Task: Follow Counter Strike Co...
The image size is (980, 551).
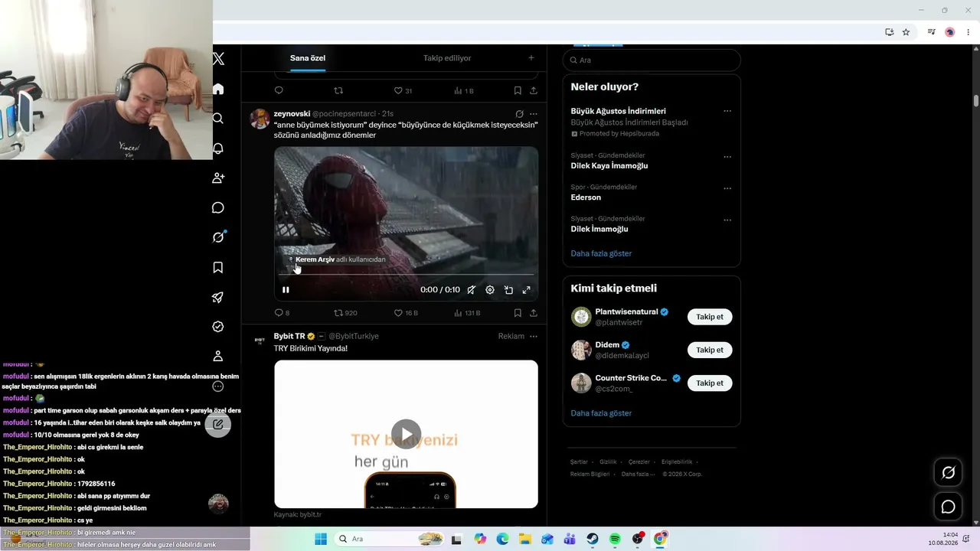Action: (710, 383)
